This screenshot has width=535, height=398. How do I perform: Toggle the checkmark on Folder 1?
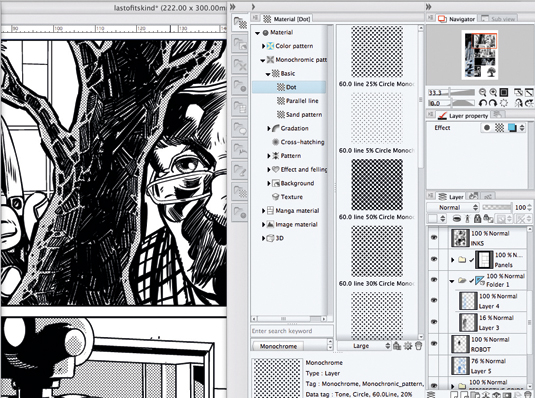point(471,281)
